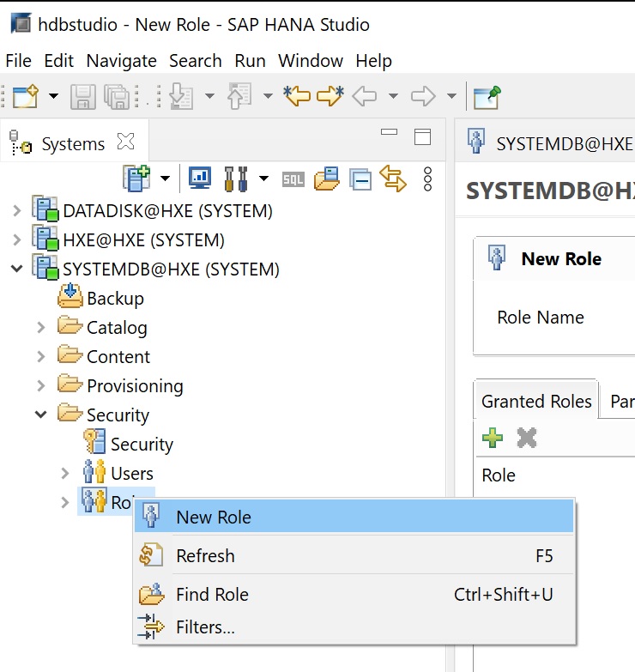
Task: Expand the DATADISK@HXE (SYSTEM) node
Action: coord(16,210)
